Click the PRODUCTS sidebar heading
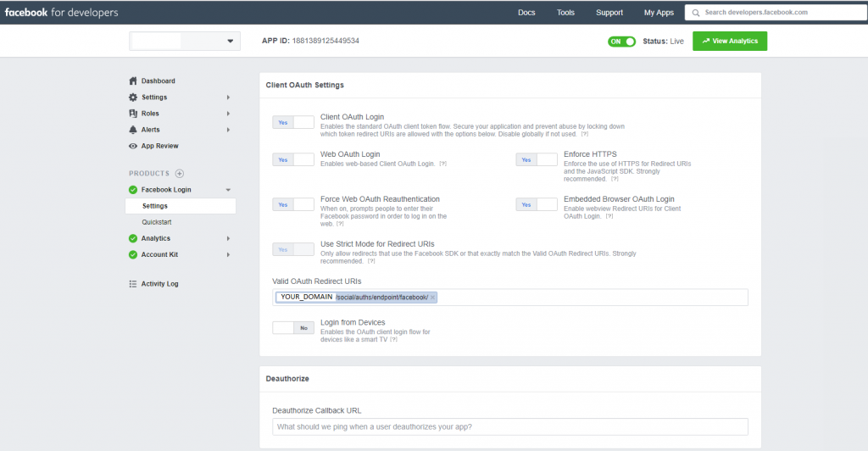 click(149, 173)
